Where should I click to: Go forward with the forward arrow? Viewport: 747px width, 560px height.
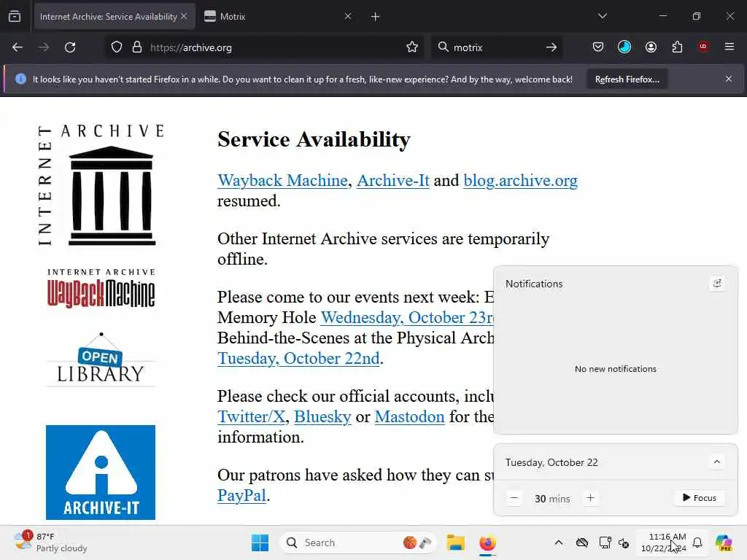pos(44,47)
